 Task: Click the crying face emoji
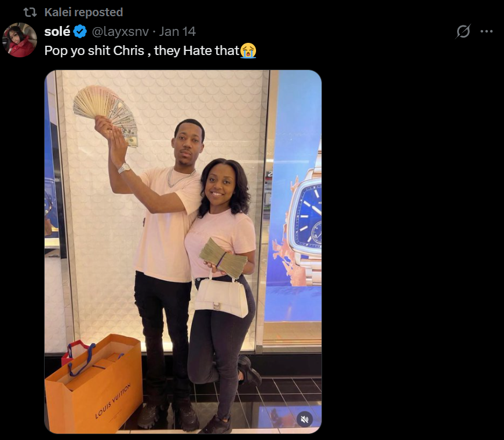pos(248,51)
